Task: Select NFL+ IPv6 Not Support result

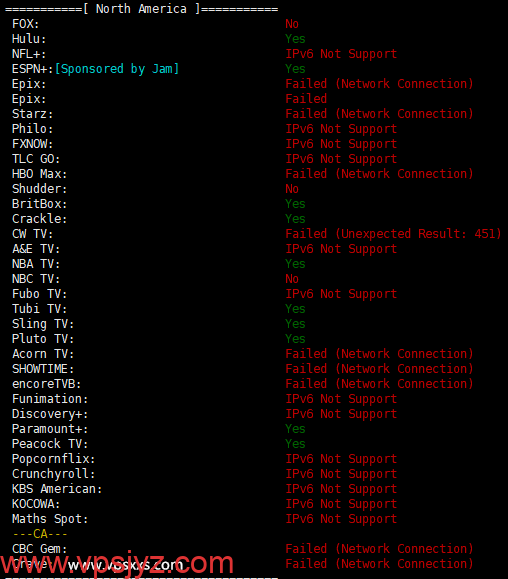Action: (341, 54)
